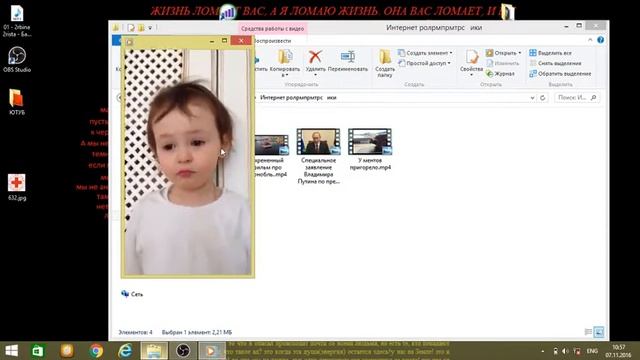
Task: Switch to File Explorer on taskbar
Action: (154, 351)
